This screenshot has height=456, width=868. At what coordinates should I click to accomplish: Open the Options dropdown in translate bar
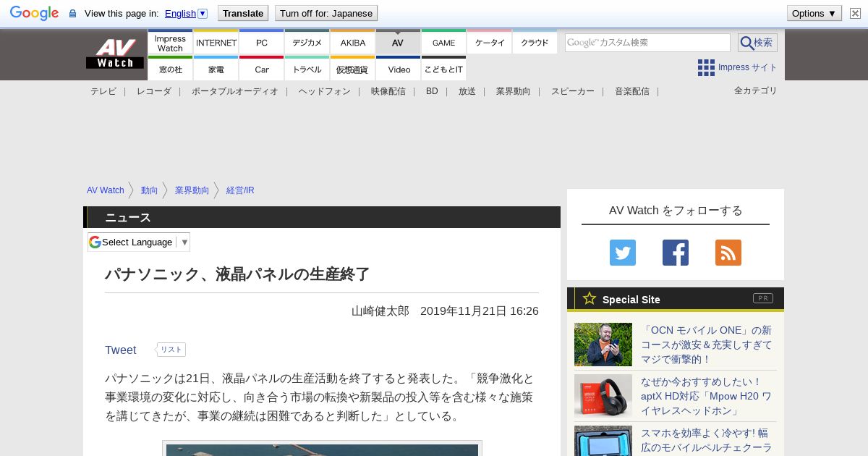pyautogui.click(x=814, y=13)
